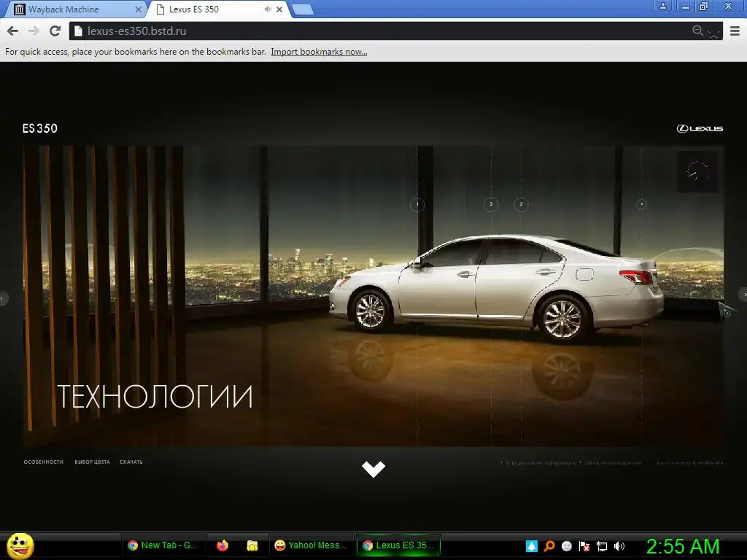747x560 pixels.
Task: Select hotspot marker number 3
Action: (521, 204)
